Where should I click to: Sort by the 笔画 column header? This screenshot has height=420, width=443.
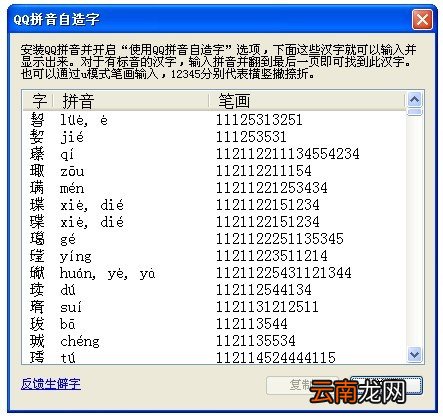306,101
